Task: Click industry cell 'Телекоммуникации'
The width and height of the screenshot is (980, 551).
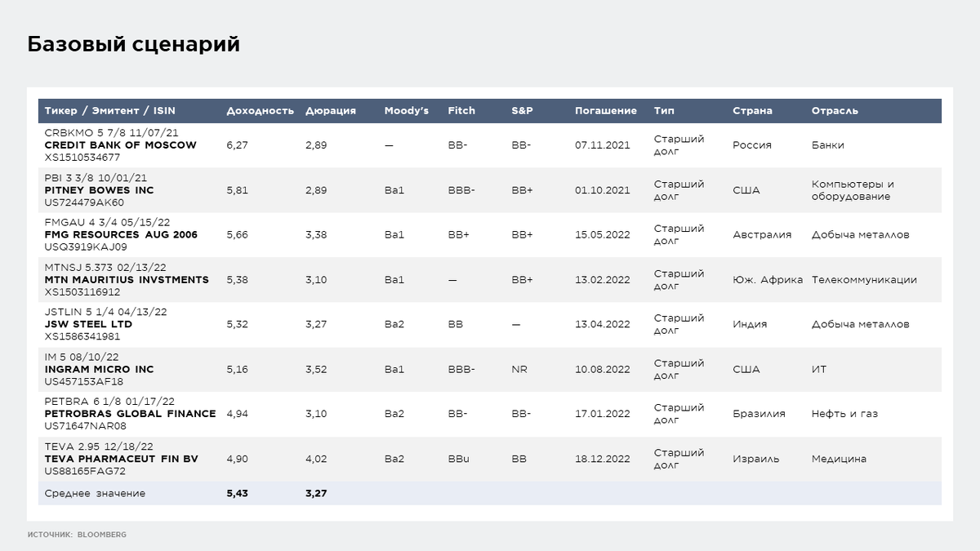Action: tap(864, 280)
